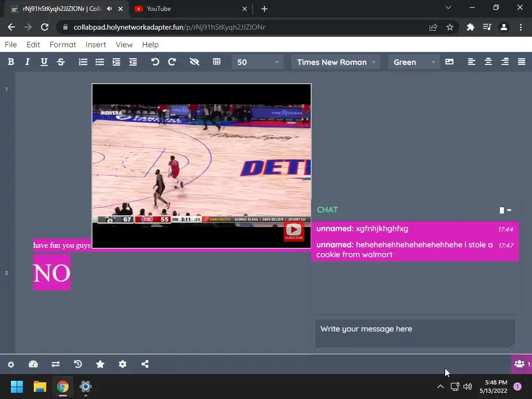The width and height of the screenshot is (532, 399).
Task: Click the 'NO' text on line 2
Action: click(x=52, y=273)
